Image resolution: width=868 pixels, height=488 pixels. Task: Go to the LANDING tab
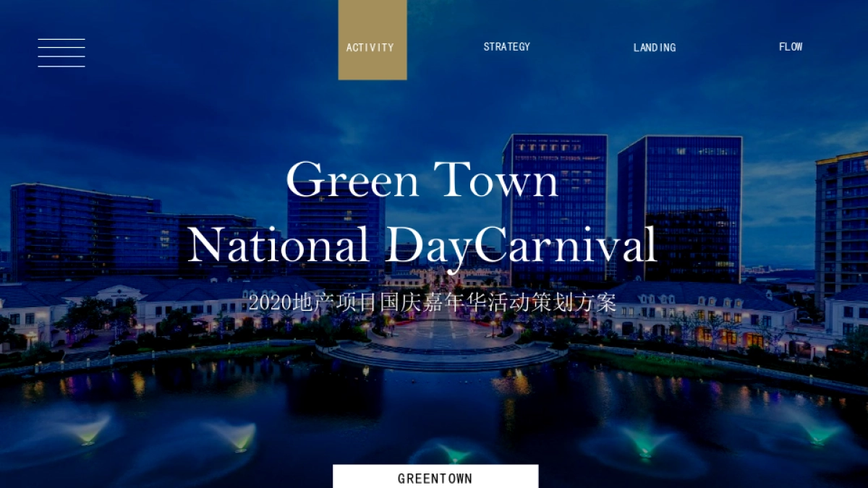655,48
